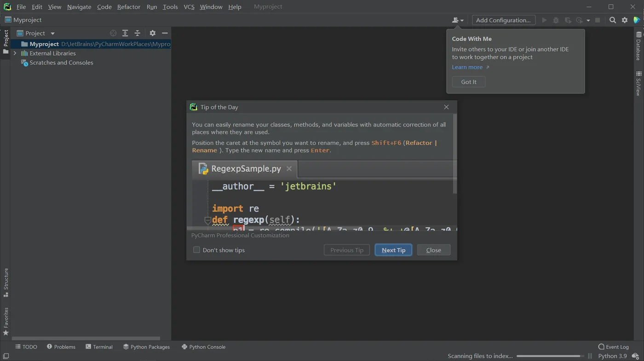
Task: Open the Terminal tool window tab
Action: (99, 347)
